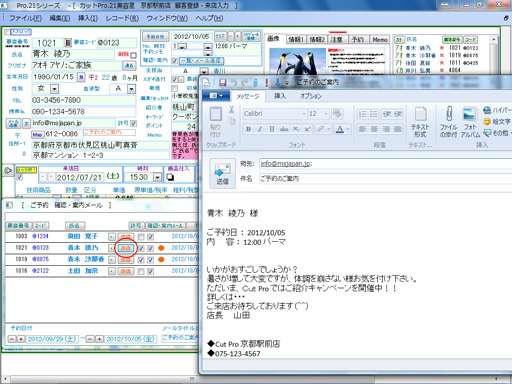This screenshot has height=384, width=512.
Task: Align message text left
Action: 362,129
